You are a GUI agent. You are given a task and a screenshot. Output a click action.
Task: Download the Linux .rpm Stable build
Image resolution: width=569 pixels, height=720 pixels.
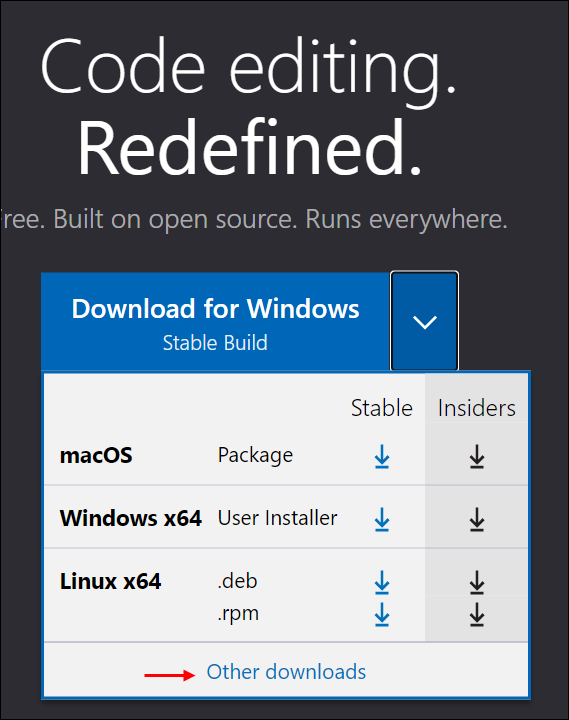click(x=382, y=614)
